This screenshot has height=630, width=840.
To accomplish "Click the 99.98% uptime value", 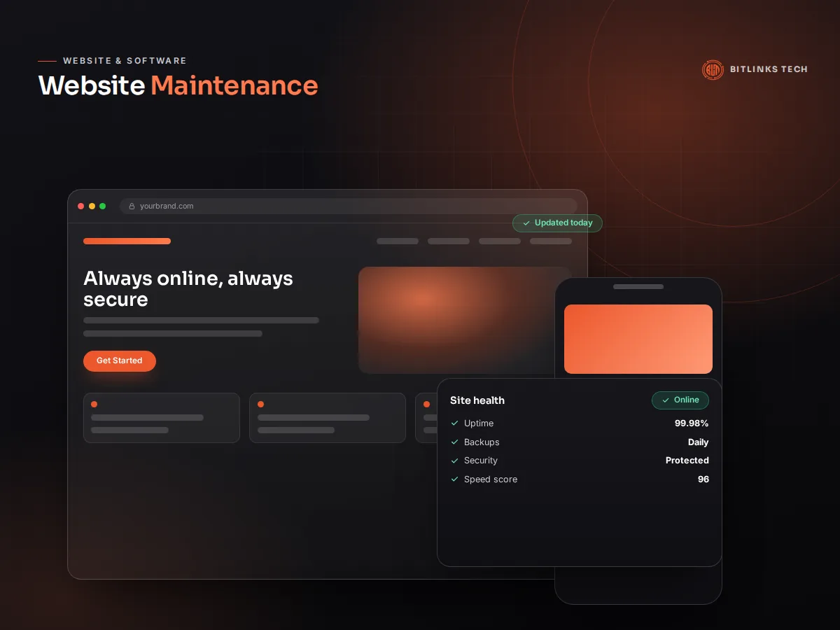I will 692,423.
